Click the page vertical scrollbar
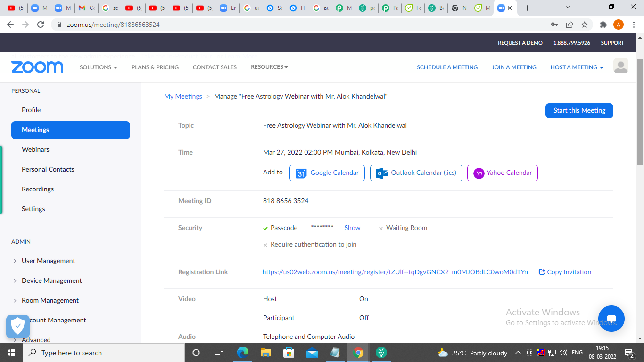Screen dimensions: 644x362 (x=640, y=112)
